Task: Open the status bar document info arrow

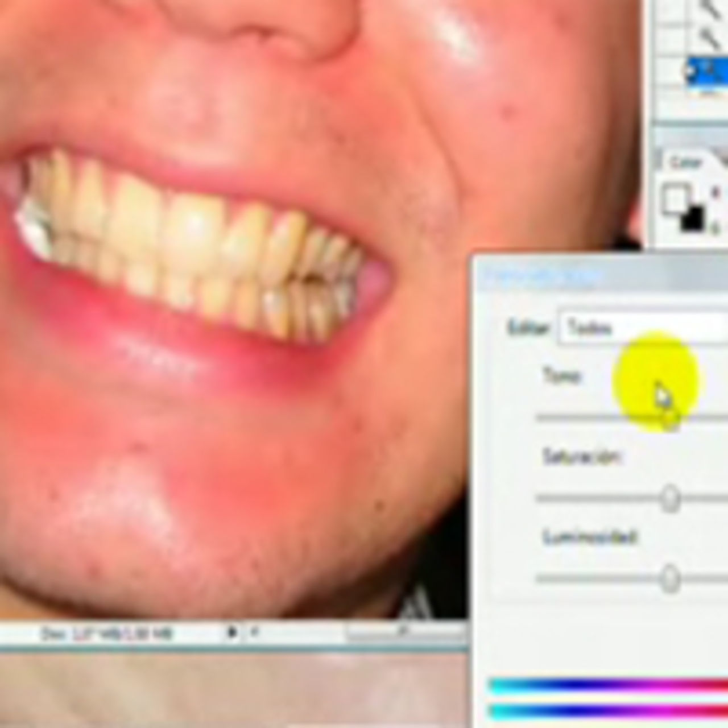Action: pos(231,632)
